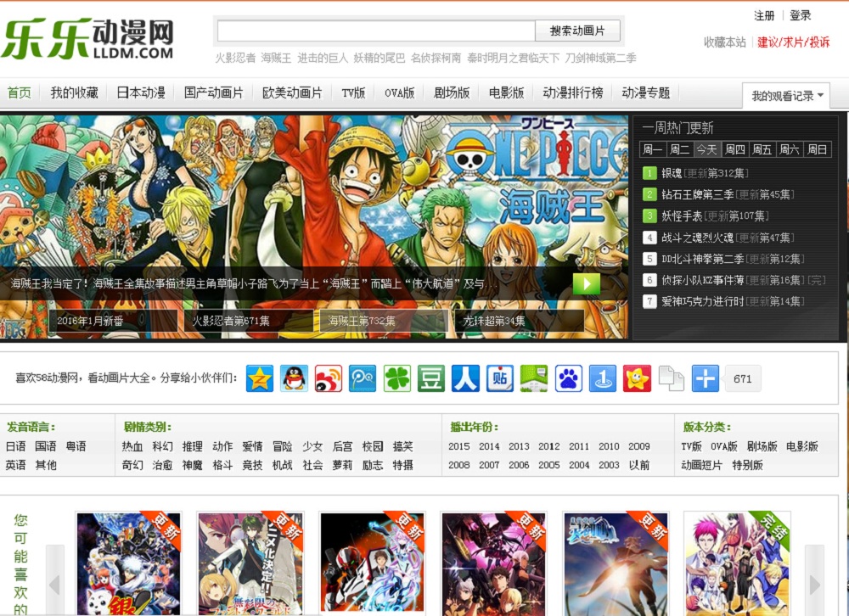Select banner slide 火影忍者第671集

click(x=249, y=321)
